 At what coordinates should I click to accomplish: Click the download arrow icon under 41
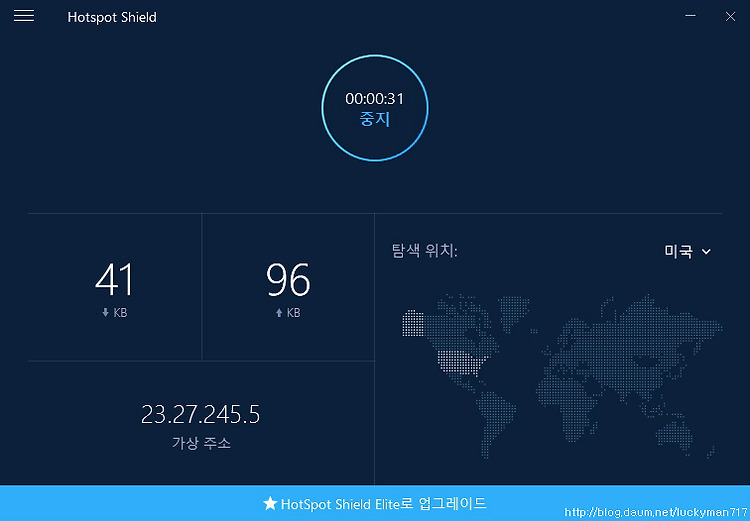(105, 313)
